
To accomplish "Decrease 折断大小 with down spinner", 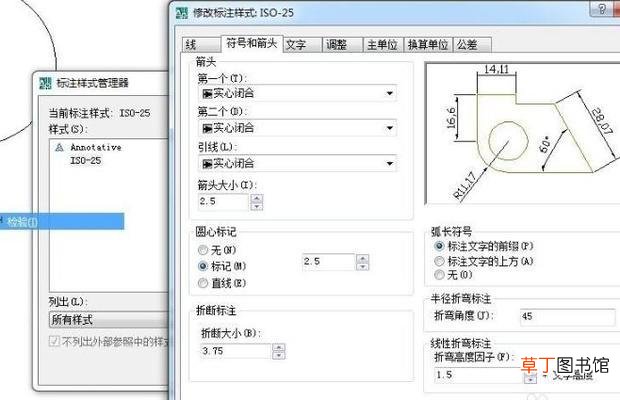I will tap(279, 355).
